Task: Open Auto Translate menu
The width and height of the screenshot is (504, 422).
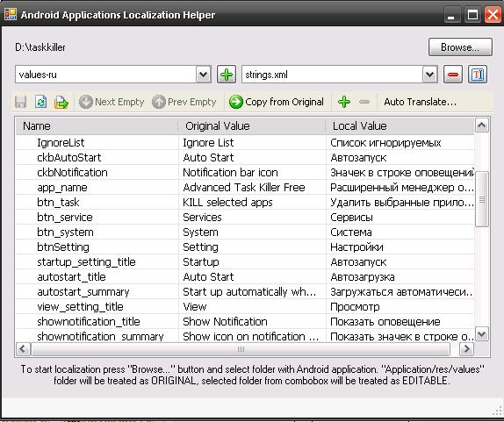Action: coord(420,102)
